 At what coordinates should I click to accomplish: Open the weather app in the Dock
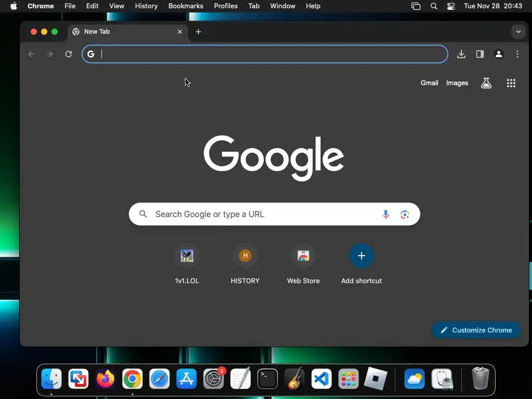tap(415, 379)
